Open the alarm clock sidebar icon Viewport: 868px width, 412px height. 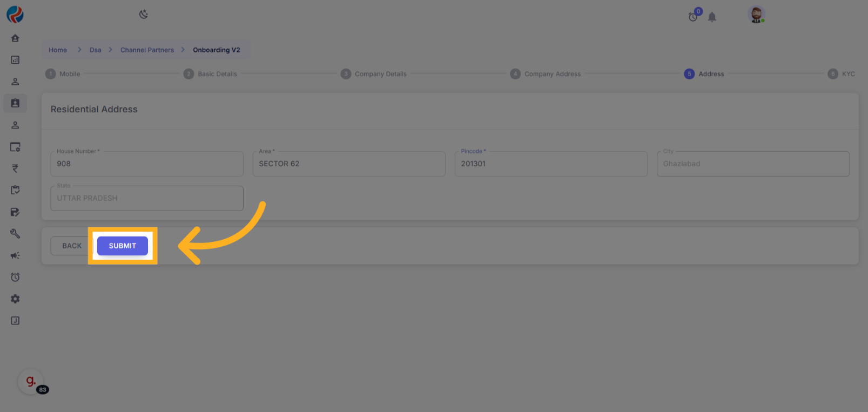15,277
